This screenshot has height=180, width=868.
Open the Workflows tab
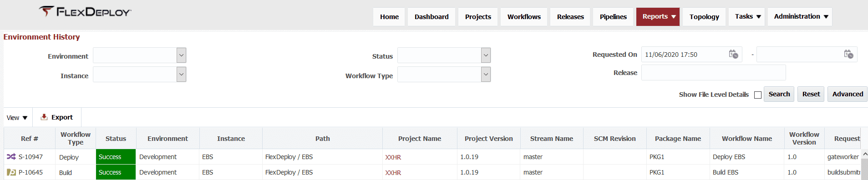click(524, 17)
